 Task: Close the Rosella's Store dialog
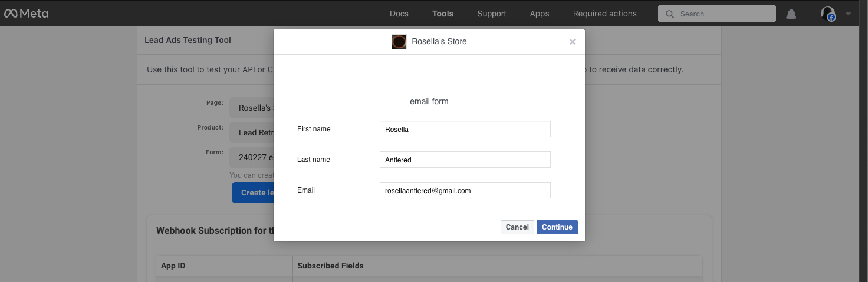click(x=572, y=42)
